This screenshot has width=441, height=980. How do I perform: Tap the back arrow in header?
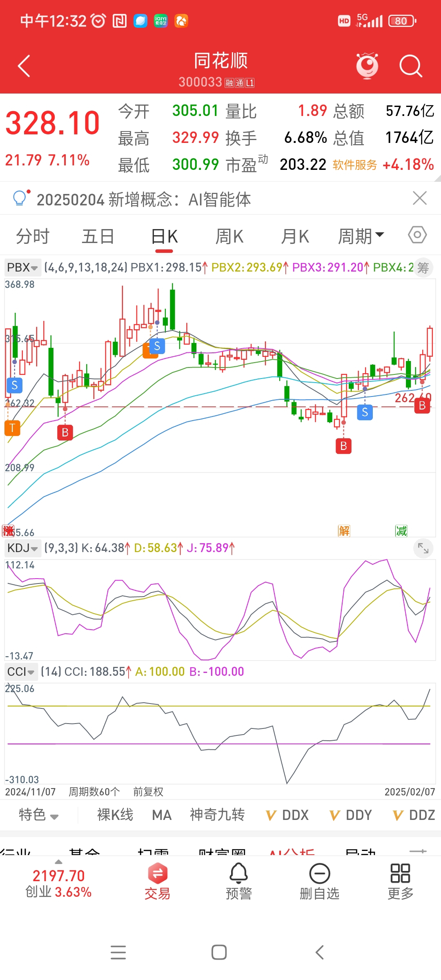coord(24,66)
